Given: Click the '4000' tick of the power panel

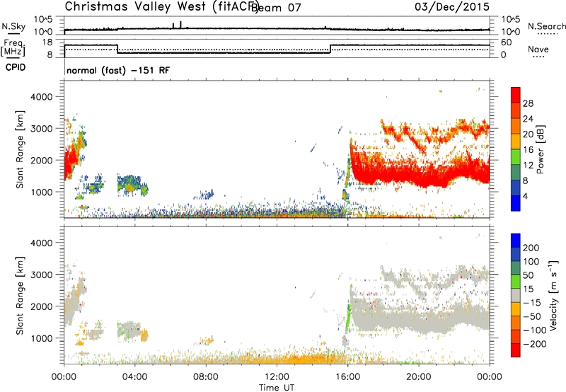Looking at the screenshot, I should click(42, 97).
